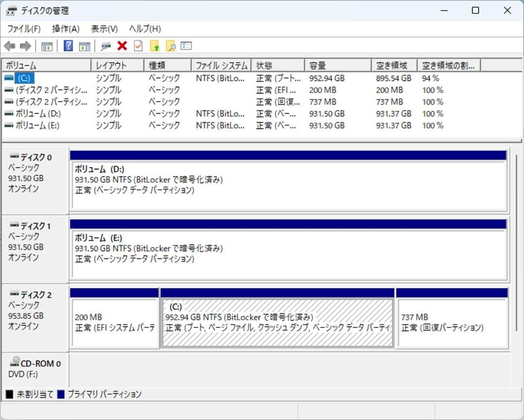The image size is (524, 420).
Task: Click the folder with magnifier toolbar icon
Action: 170,46
